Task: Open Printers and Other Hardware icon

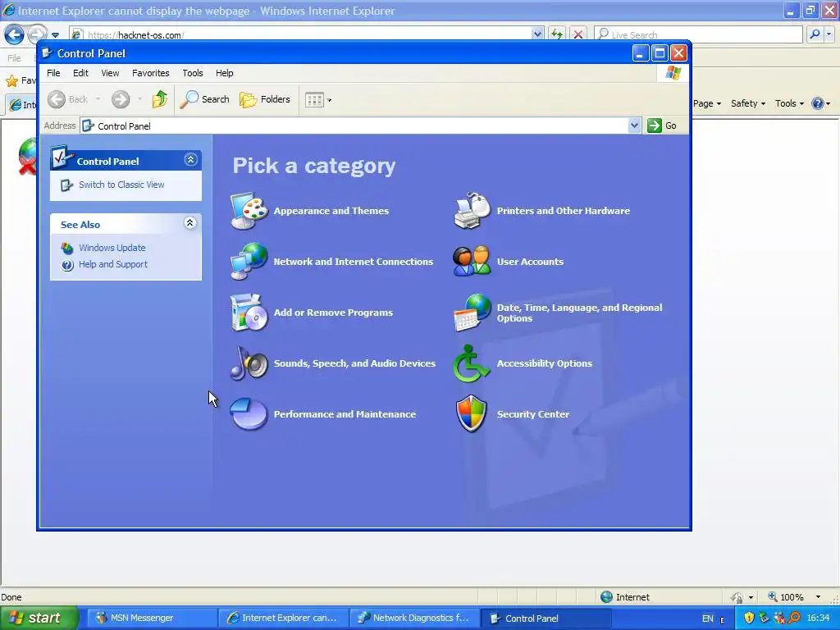Action: click(472, 211)
